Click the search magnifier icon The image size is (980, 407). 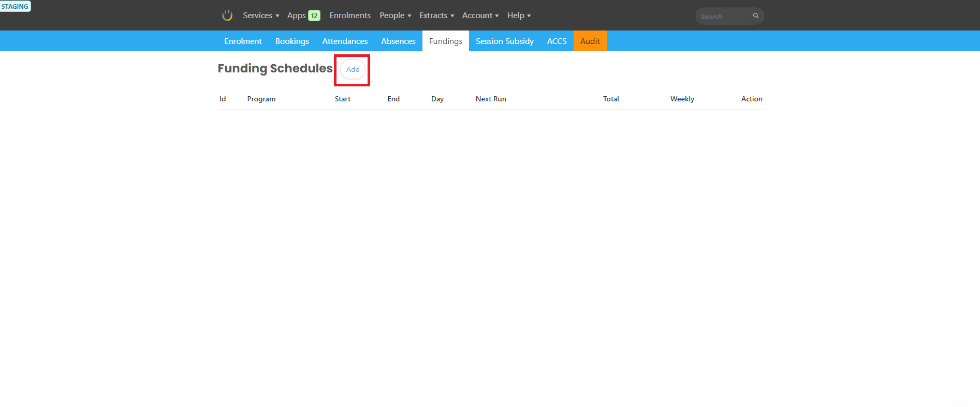tap(756, 16)
